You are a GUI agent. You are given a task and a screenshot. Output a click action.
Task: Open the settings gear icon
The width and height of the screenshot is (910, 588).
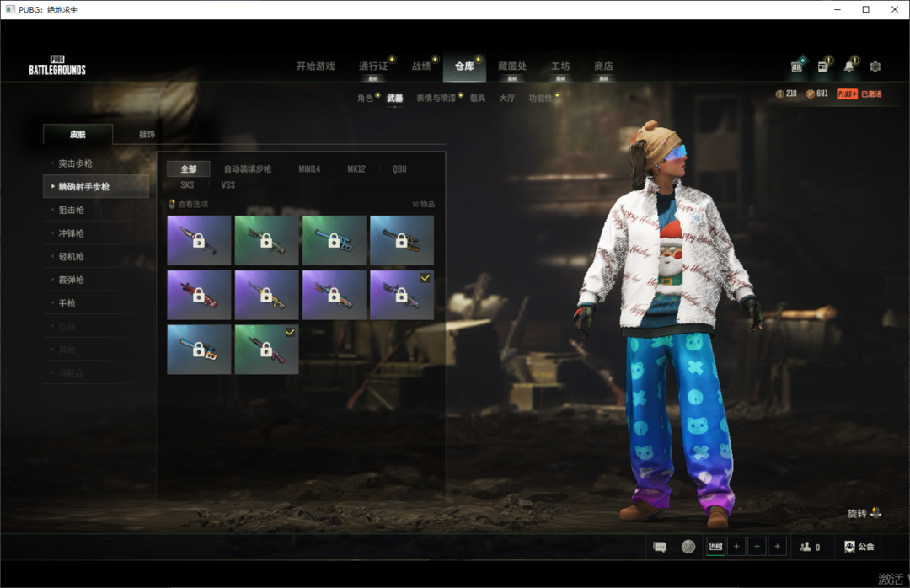[x=875, y=67]
